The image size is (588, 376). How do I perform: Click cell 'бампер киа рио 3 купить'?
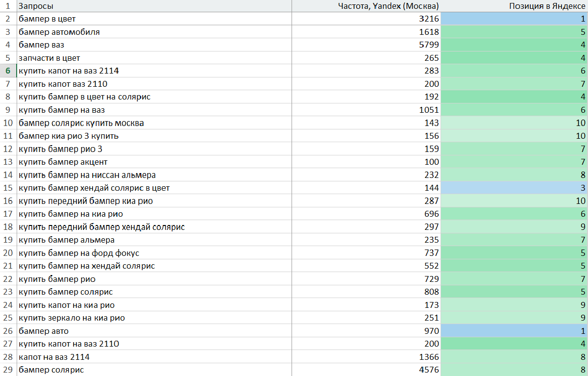coord(154,136)
